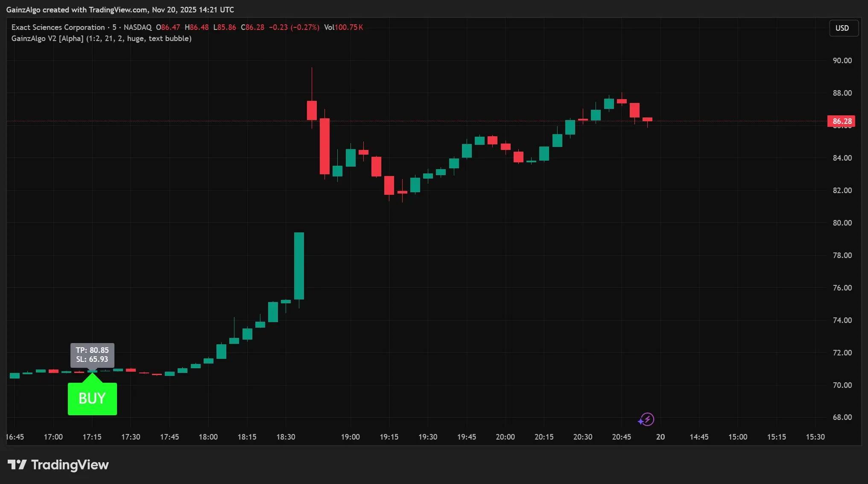Image resolution: width=868 pixels, height=484 pixels.
Task: Click the 86.28 current price label
Action: click(842, 121)
